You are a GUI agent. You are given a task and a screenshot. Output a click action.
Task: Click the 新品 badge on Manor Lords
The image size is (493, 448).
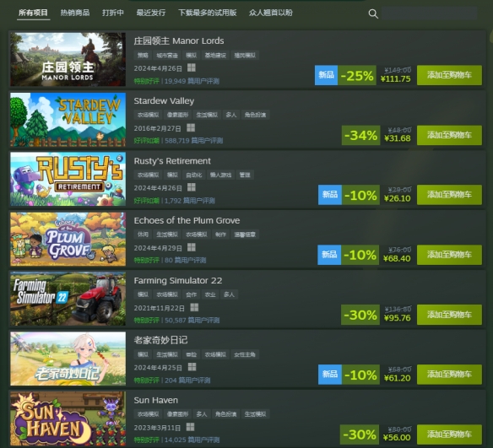tap(326, 75)
